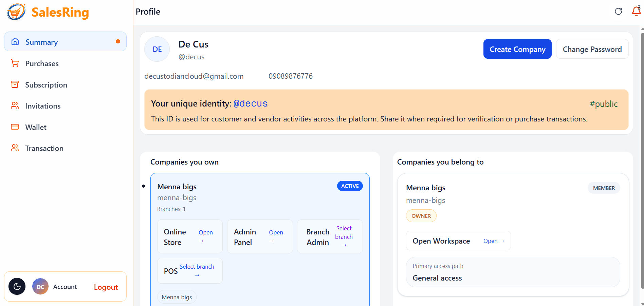Log out using the Logout link
Viewport: 644px width, 306px height.
[x=106, y=287]
